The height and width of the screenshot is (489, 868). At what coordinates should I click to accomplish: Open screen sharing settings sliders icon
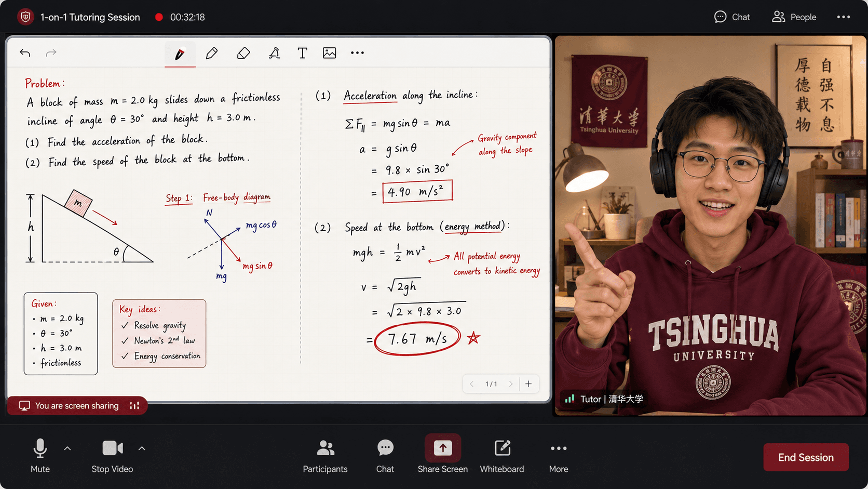(x=134, y=405)
